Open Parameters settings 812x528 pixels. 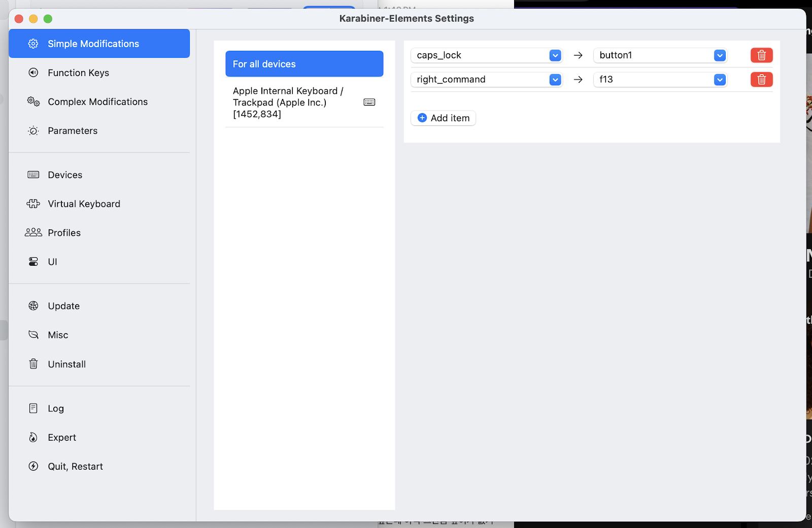pos(99,130)
